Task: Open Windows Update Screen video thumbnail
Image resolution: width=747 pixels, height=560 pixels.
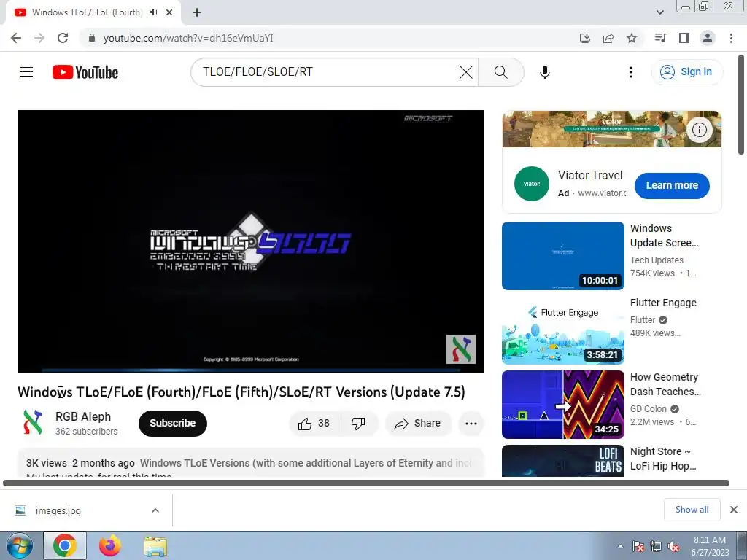Action: click(562, 256)
